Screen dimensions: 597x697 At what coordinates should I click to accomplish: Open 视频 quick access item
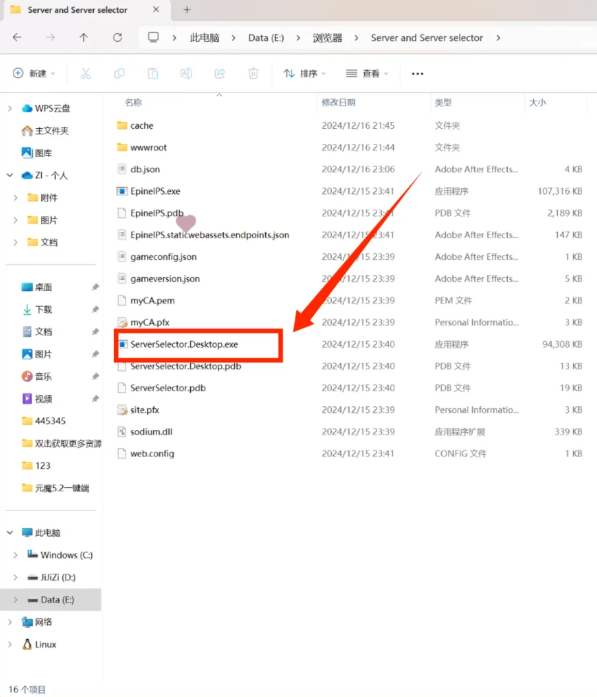(x=37, y=398)
